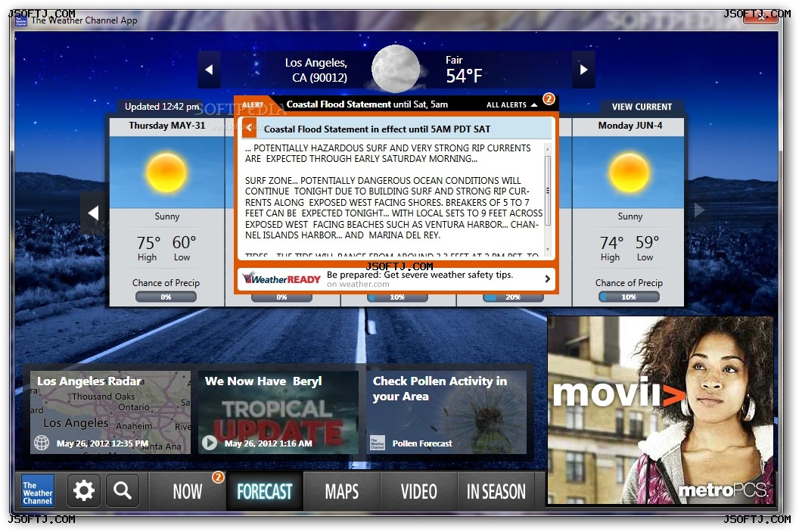Click the sun icon for Thursday MAY-31
Viewport: 799px width, 532px height.
coord(166,173)
